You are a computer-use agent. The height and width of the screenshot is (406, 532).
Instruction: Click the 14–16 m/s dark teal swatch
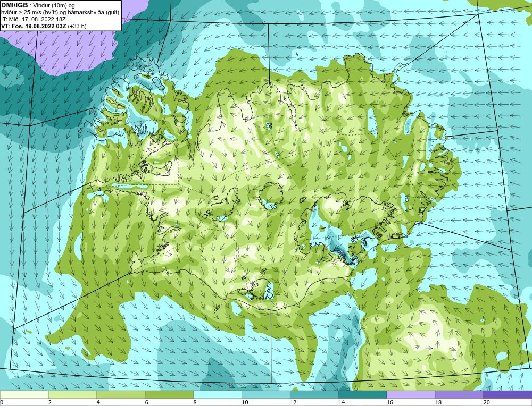(363, 394)
